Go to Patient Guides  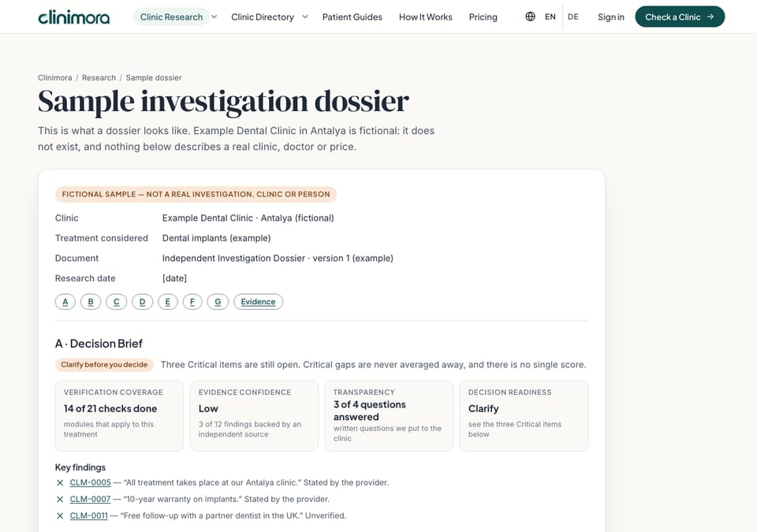point(352,17)
